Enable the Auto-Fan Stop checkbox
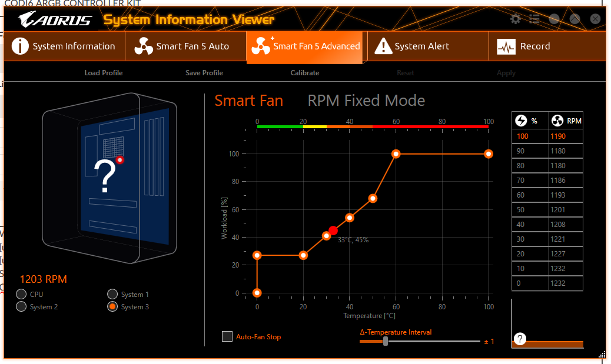This screenshot has height=364, width=611. [x=227, y=336]
